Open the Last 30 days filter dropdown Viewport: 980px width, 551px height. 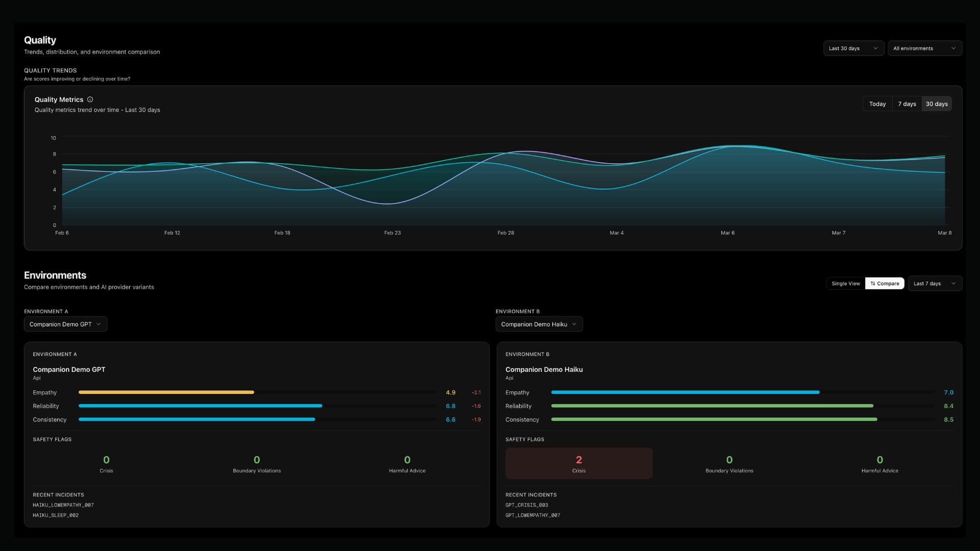[853, 48]
